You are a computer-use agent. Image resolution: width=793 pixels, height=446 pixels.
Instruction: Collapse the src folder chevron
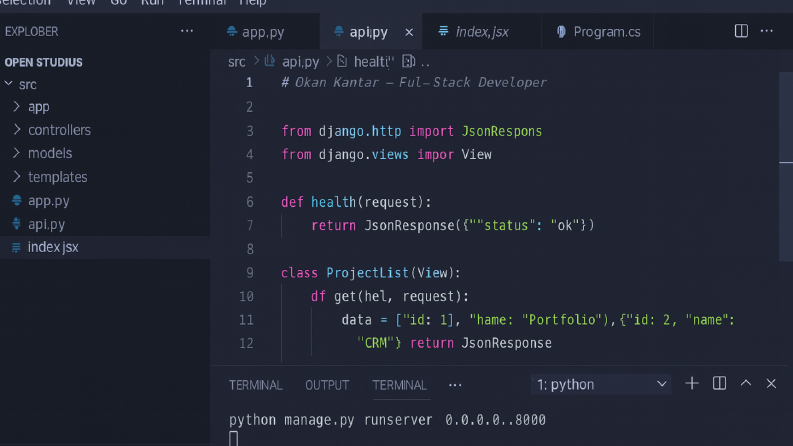pyautogui.click(x=9, y=83)
